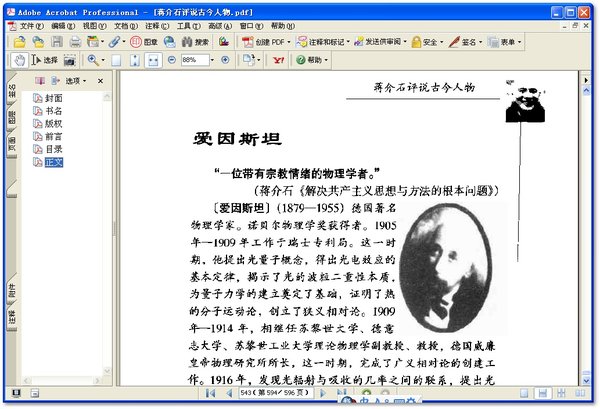Expand the 安全 security dropdown
This screenshot has height=409, width=600.
pyautogui.click(x=442, y=42)
